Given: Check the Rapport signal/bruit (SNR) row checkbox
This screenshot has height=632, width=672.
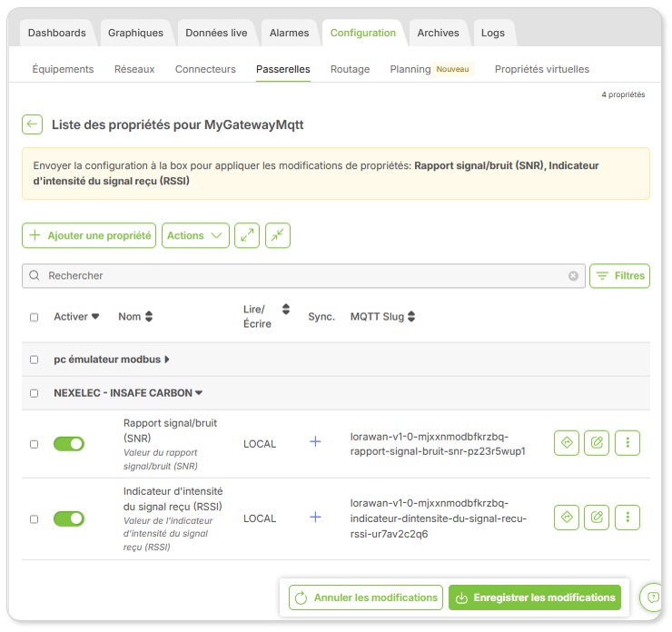Looking at the screenshot, I should tap(34, 444).
